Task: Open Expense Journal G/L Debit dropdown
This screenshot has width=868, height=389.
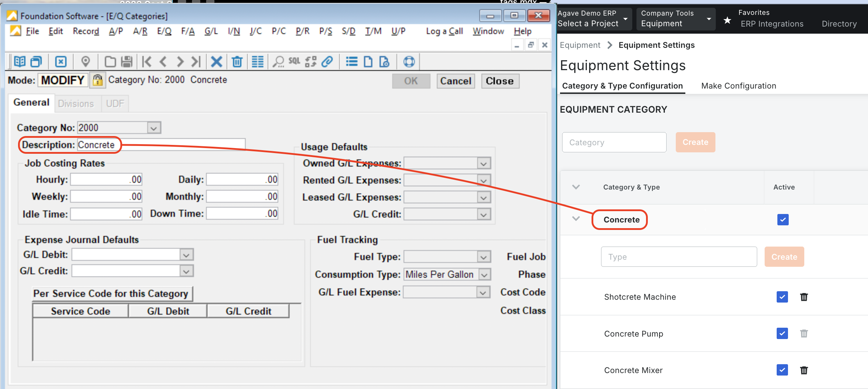Action: pyautogui.click(x=187, y=254)
